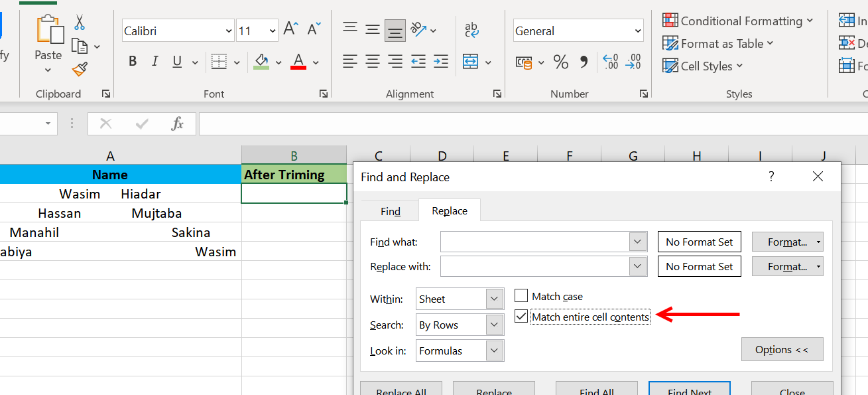This screenshot has height=395, width=868.
Task: Expand the font size dropdown
Action: click(275, 31)
